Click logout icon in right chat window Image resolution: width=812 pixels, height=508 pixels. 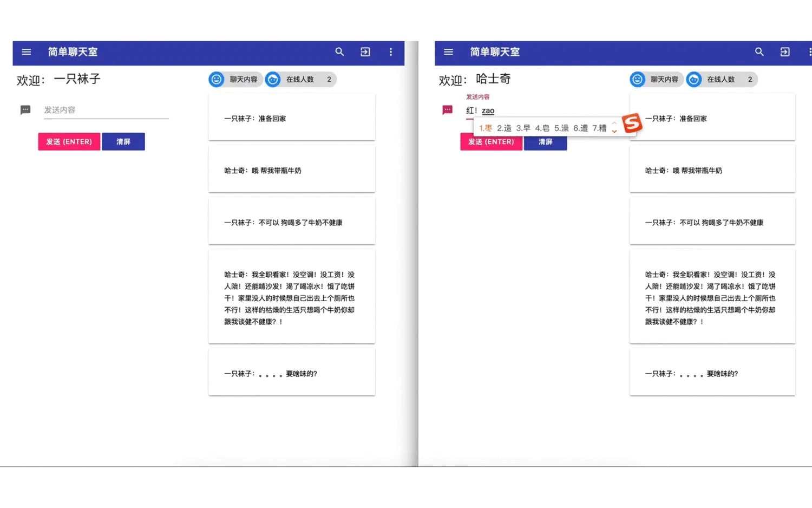click(785, 52)
